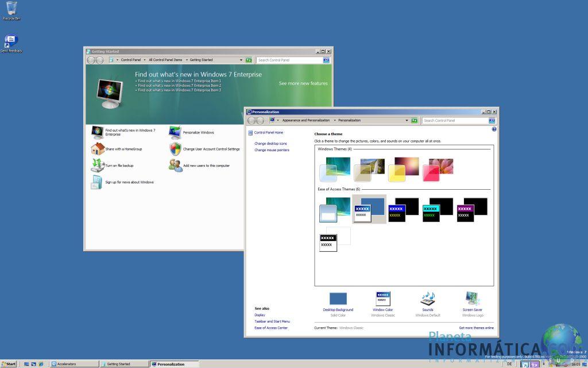Image resolution: width=588 pixels, height=368 pixels.
Task: Click the Appearance and Personalization breadcrumb
Action: (305, 120)
